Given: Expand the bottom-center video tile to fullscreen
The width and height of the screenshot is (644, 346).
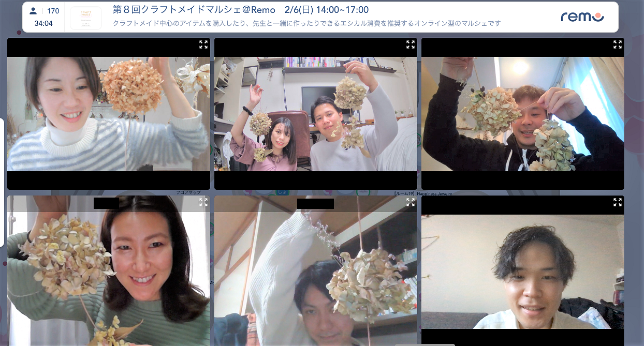Looking at the screenshot, I should (x=411, y=203).
